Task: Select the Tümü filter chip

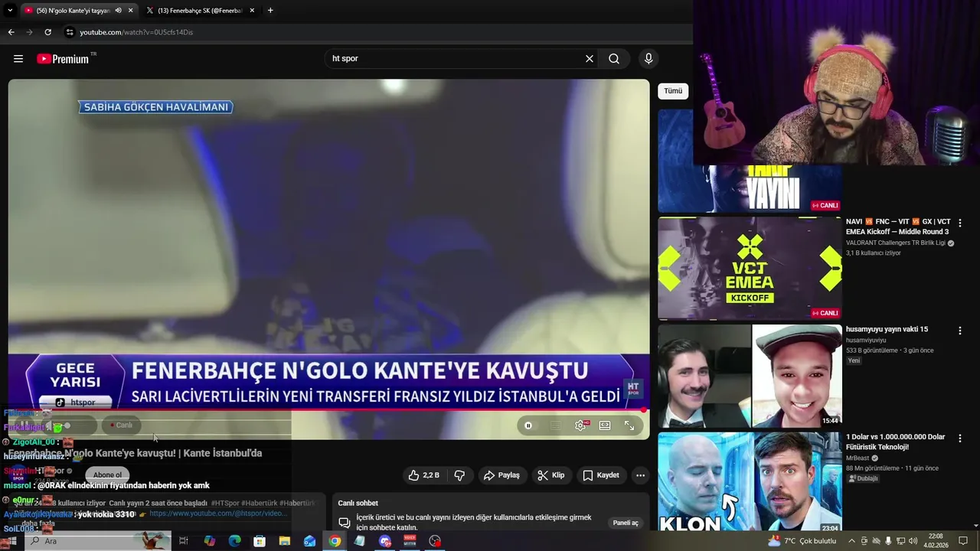Action: click(x=673, y=91)
